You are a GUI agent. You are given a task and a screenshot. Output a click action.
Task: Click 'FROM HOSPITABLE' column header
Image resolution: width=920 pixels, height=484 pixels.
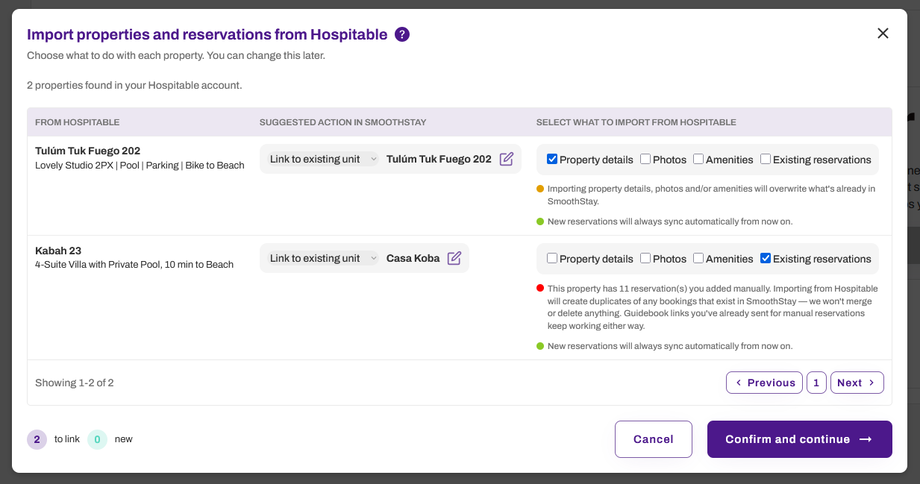[77, 122]
